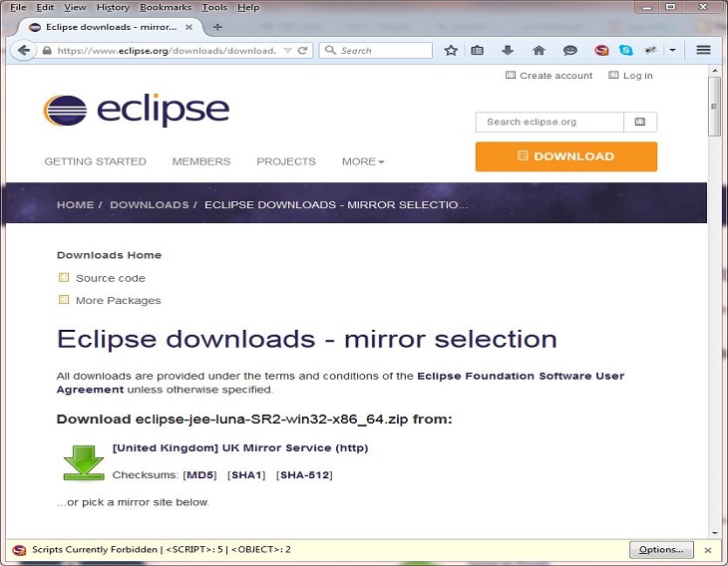Viewport: 728px width, 566px height.
Task: Click the padlock site identity icon
Action: click(47, 50)
